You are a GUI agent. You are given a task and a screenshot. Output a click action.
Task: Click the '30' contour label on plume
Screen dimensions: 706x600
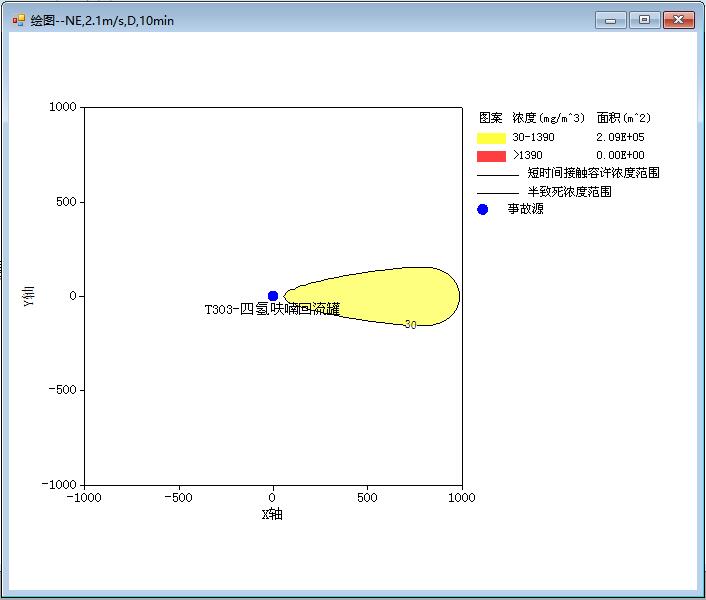tap(410, 325)
